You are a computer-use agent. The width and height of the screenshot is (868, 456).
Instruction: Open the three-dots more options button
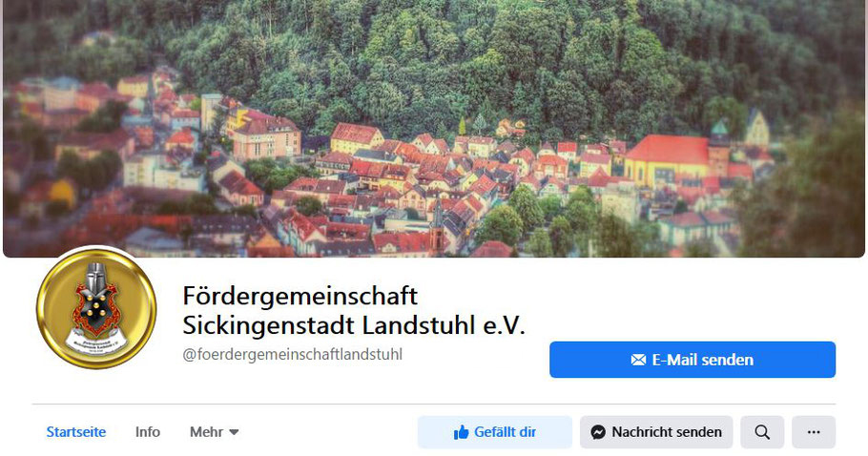click(x=814, y=432)
